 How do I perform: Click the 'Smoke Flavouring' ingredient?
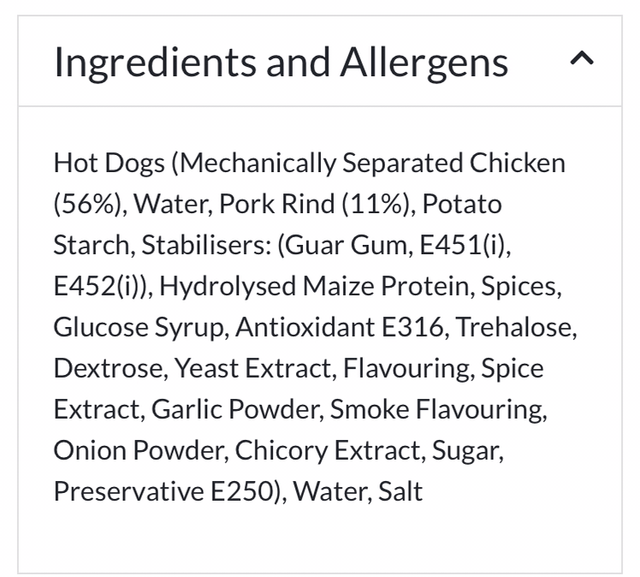coord(438,409)
